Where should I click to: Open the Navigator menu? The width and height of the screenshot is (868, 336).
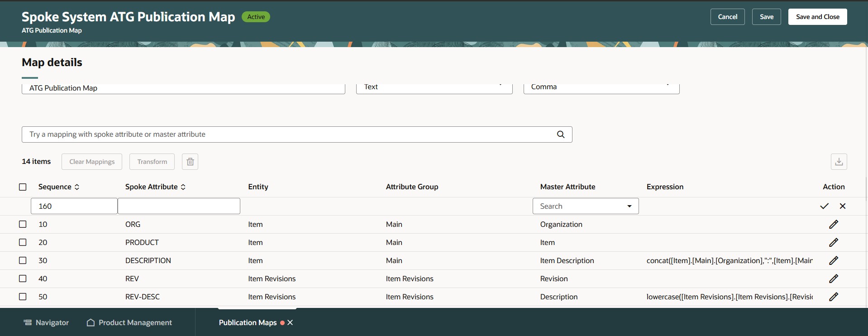pos(46,322)
